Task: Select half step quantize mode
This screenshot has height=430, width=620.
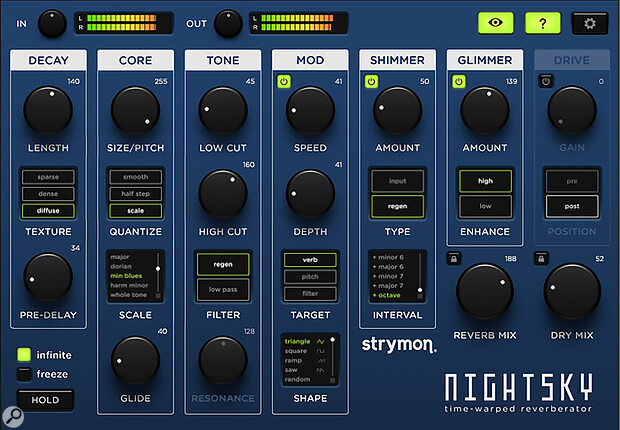Action: 136,194
